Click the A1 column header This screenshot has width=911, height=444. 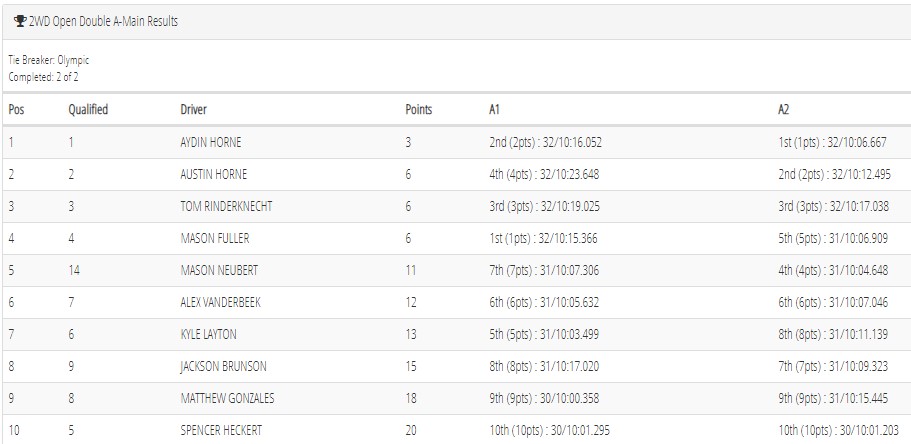(495, 109)
